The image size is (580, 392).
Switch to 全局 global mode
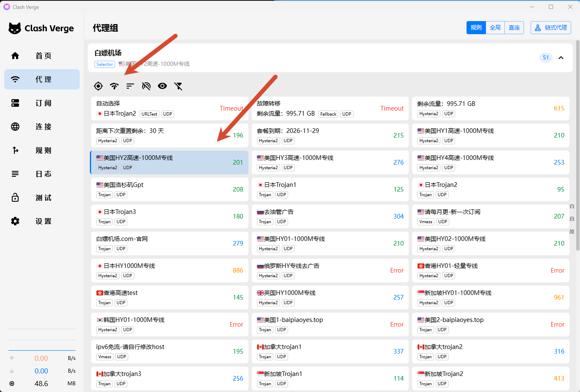495,27
